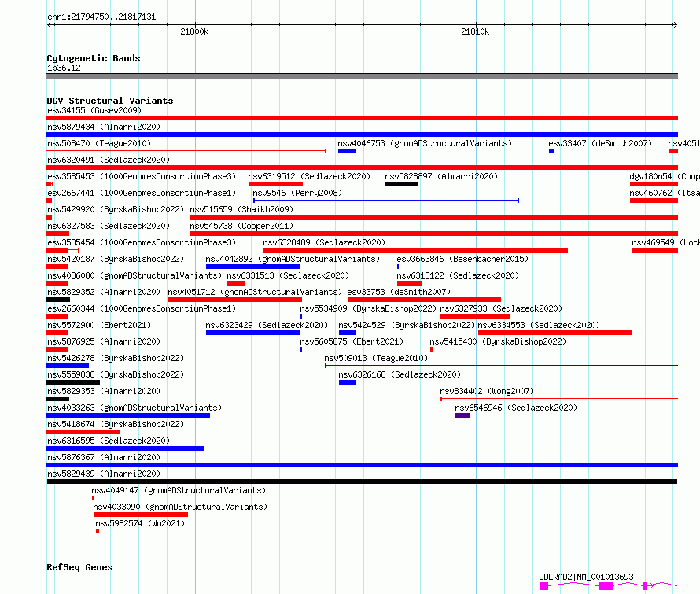The image size is (700, 594).
Task: Click nsv5429920 (ByrskaBishop2022) label
Action: click(116, 209)
